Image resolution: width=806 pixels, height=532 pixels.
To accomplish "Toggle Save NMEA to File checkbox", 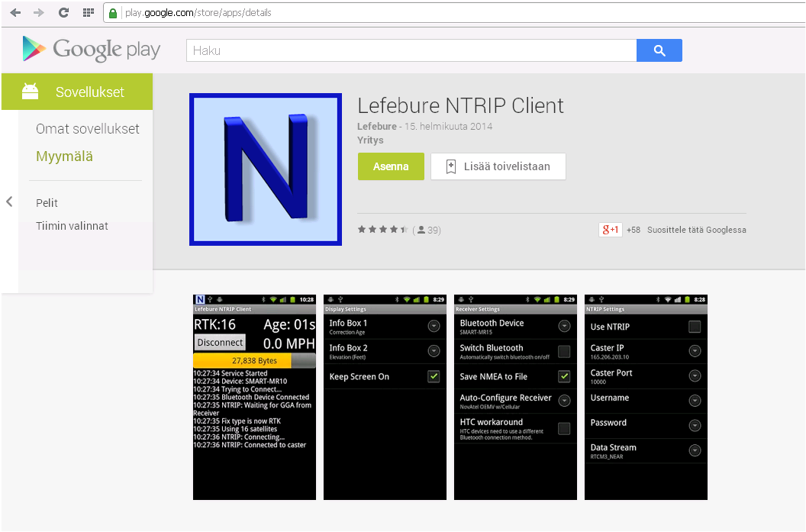I will (564, 376).
